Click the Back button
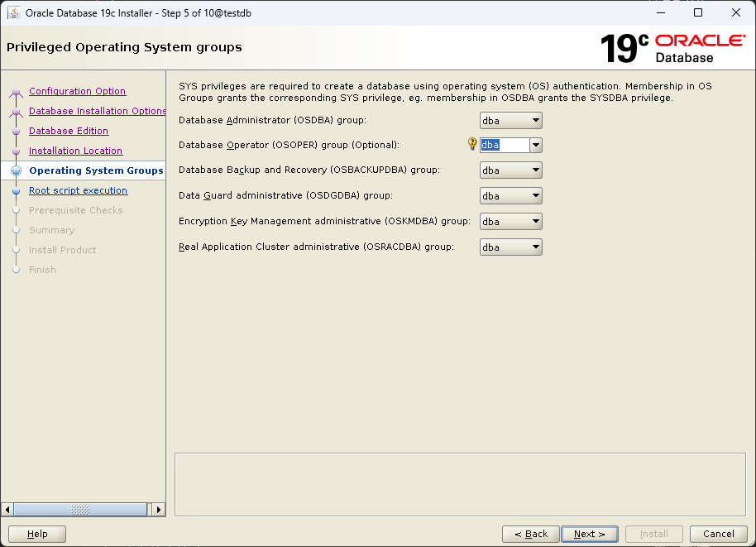Screen dimensions: 756x547 531,534
